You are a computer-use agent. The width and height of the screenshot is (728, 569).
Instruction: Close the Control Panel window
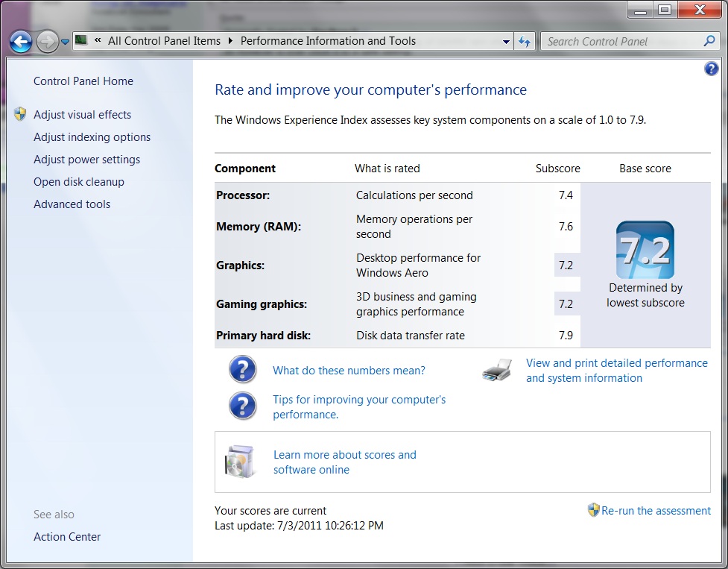(700, 10)
